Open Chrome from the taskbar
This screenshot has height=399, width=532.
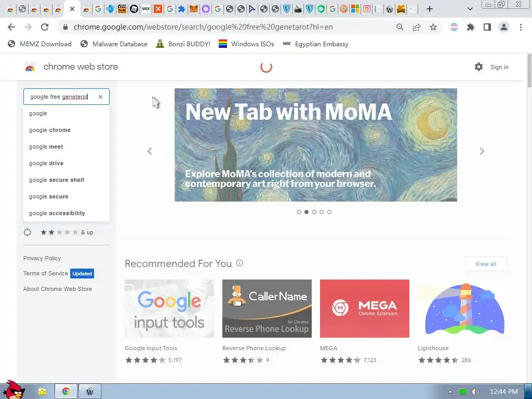pyautogui.click(x=66, y=392)
